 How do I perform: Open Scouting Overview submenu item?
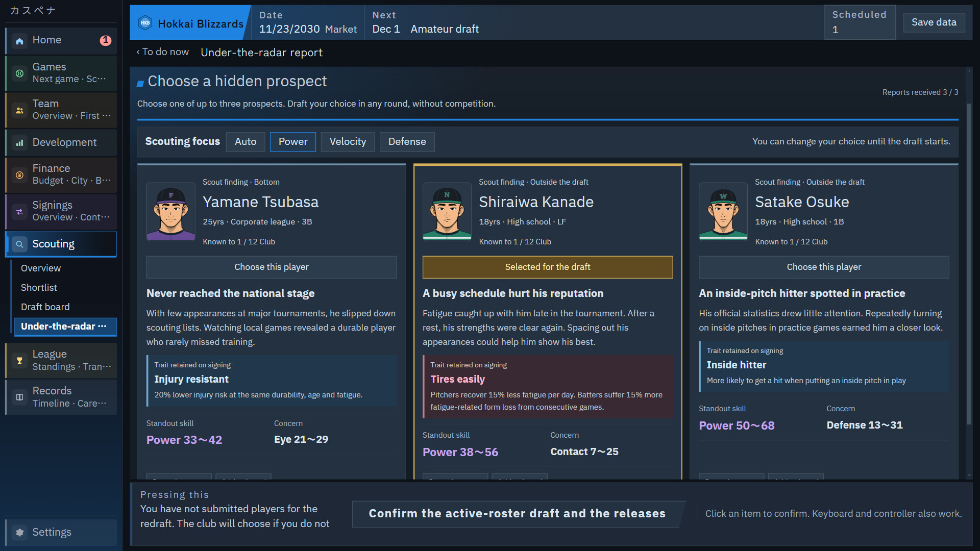41,268
